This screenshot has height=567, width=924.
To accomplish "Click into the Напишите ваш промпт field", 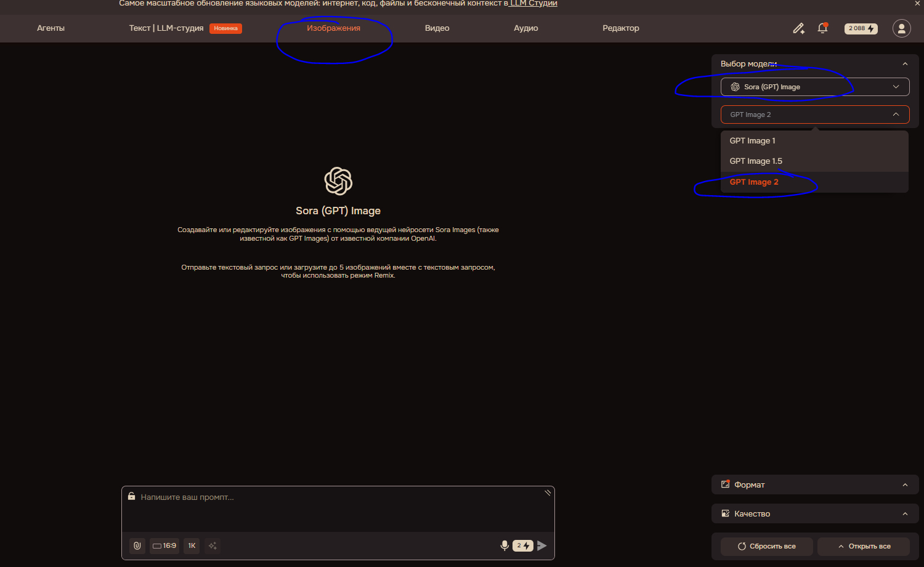I will tap(338, 510).
